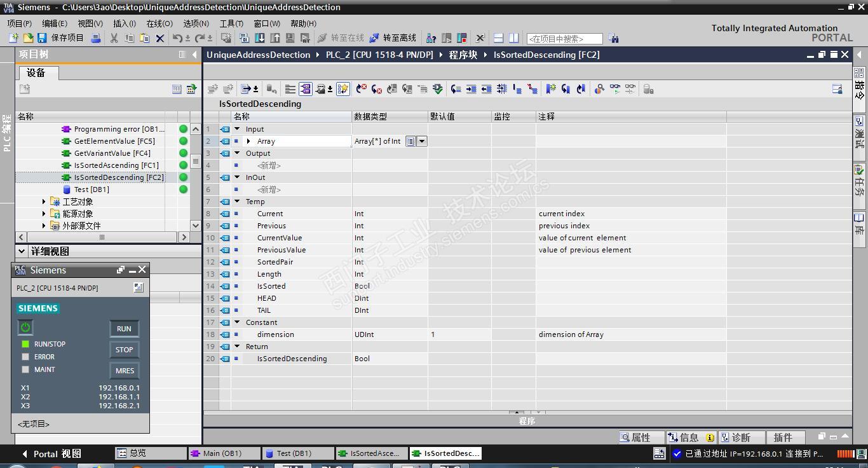Image resolution: width=868 pixels, height=468 pixels.
Task: Collapse the Return section
Action: point(237,347)
